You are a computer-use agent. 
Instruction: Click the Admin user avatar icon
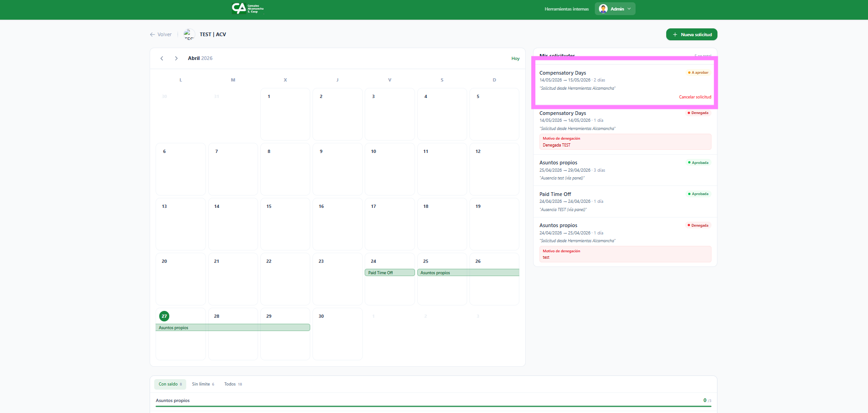[603, 9]
